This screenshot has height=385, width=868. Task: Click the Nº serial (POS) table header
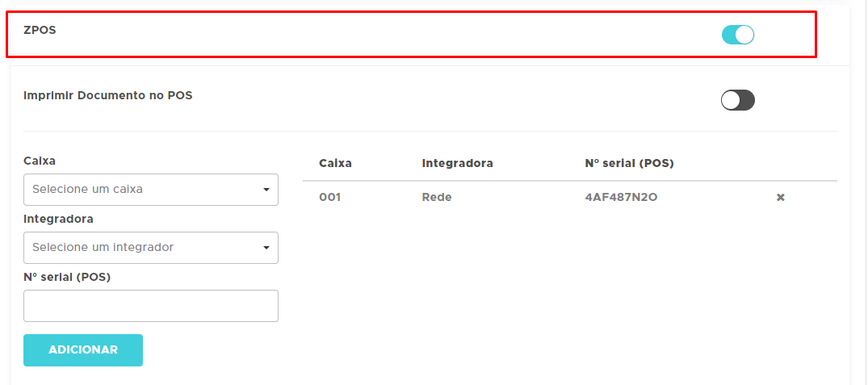point(629,163)
